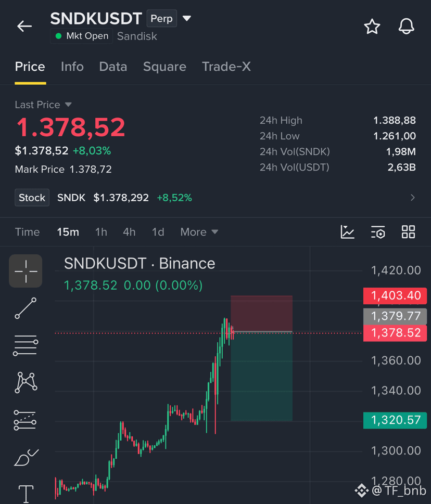Click the Sandisk name label

point(137,36)
